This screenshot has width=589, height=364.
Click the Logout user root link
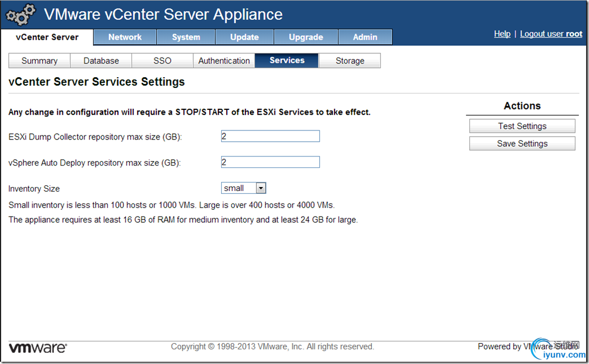tap(551, 34)
